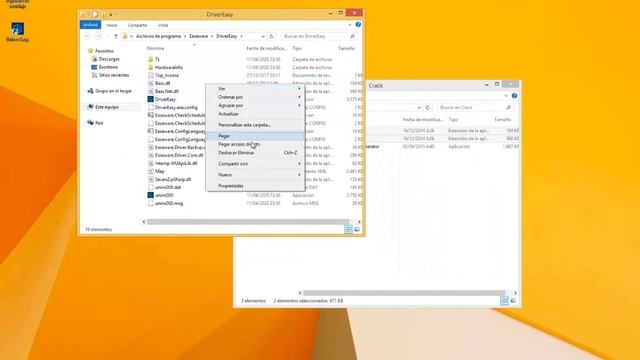This screenshot has height=360, width=640.
Task: Switch Crack window to details view
Action: click(504, 301)
